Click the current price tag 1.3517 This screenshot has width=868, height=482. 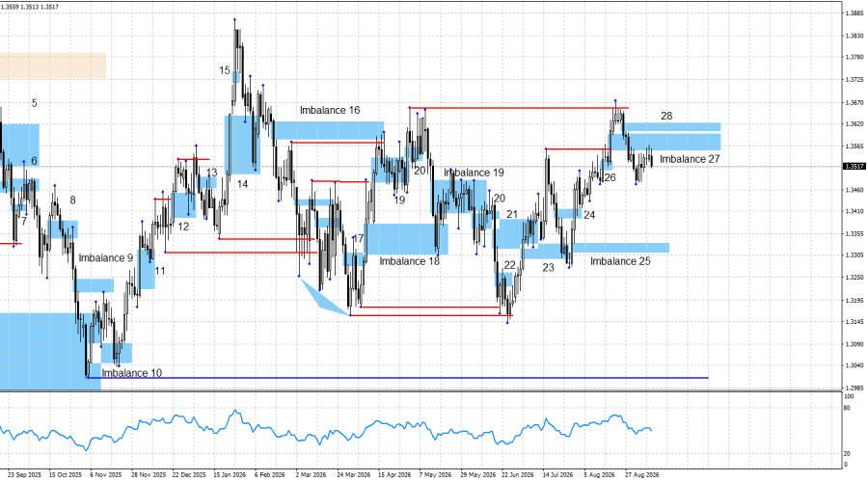pyautogui.click(x=854, y=166)
